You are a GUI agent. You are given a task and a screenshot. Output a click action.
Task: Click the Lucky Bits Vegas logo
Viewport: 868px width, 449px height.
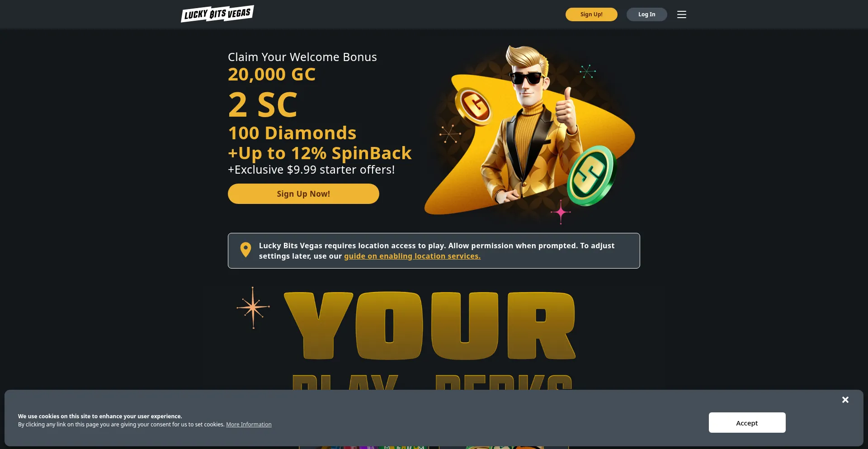[x=217, y=14]
